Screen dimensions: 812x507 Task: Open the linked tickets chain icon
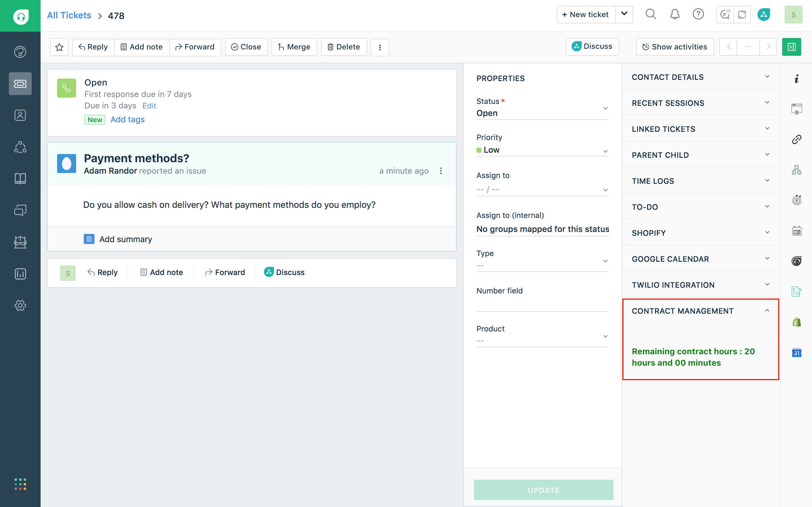coord(796,139)
